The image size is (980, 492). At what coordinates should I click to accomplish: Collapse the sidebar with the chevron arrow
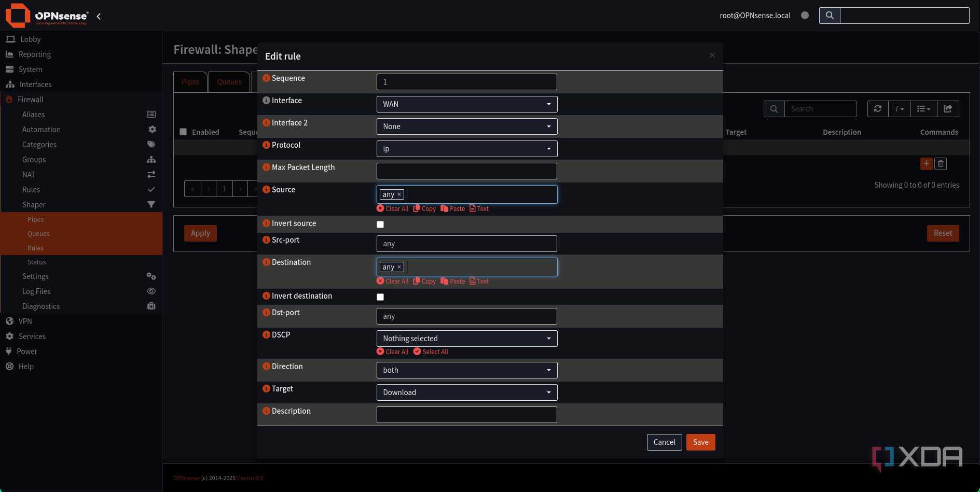tap(99, 17)
